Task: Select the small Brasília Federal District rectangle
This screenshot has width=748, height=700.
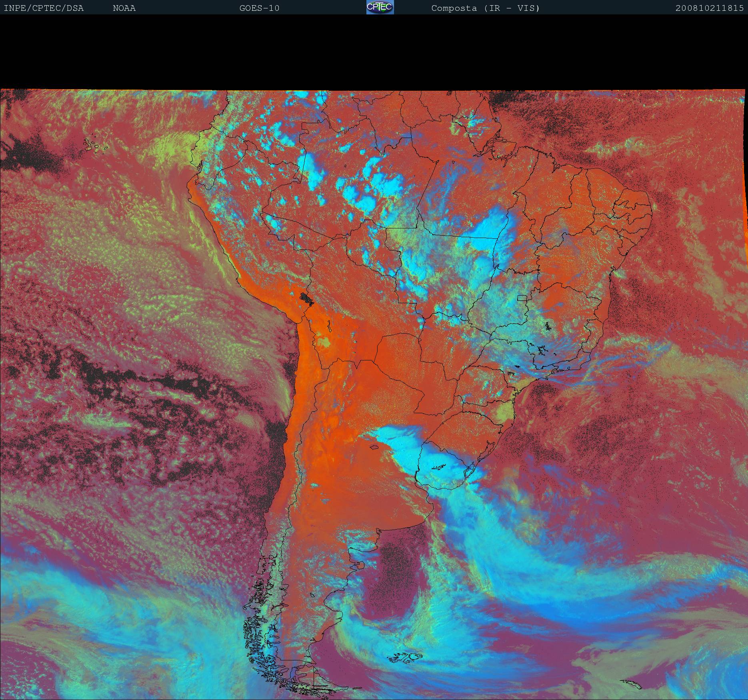Action: point(522,298)
